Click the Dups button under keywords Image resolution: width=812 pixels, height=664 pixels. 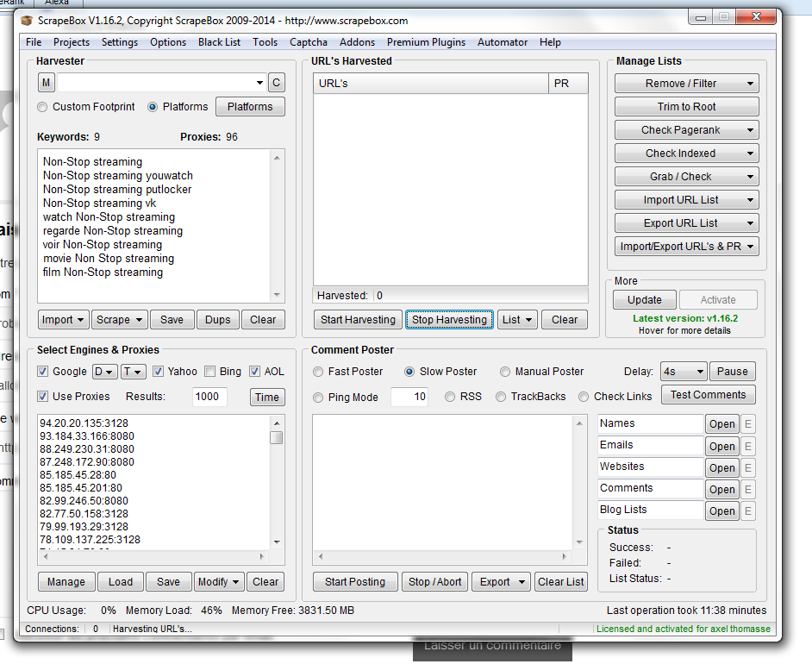tap(217, 320)
